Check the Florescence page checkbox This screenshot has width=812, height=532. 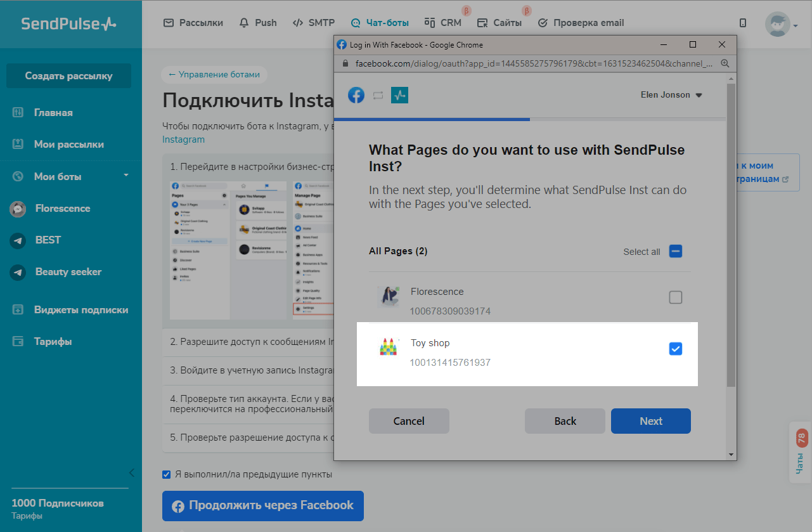[676, 297]
